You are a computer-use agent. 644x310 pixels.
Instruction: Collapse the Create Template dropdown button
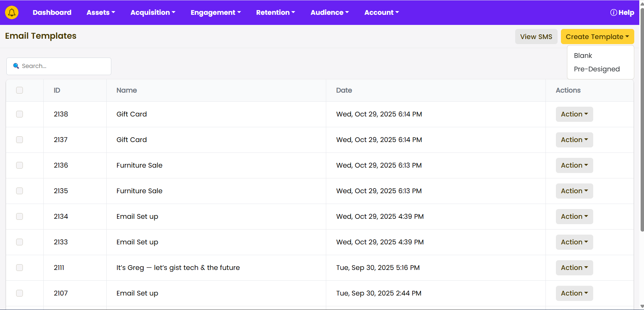(x=597, y=37)
